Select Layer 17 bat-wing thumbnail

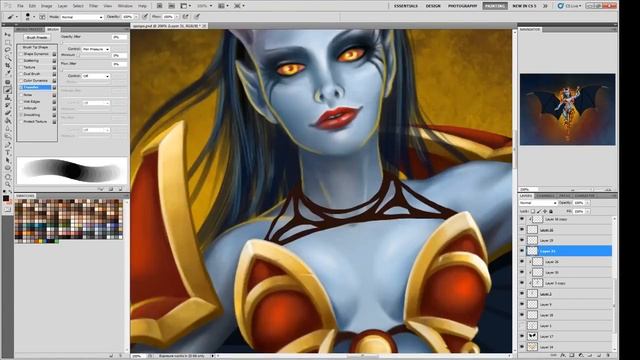tap(532, 336)
